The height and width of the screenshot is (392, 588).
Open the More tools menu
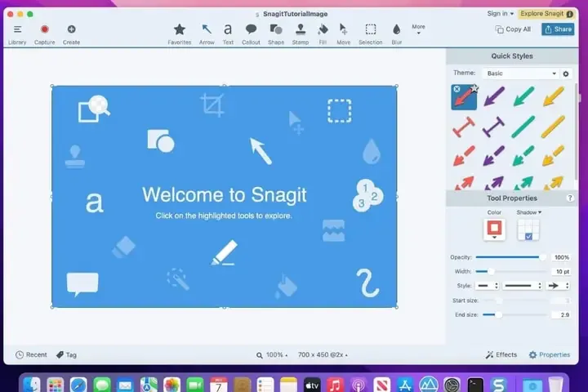tap(418, 29)
